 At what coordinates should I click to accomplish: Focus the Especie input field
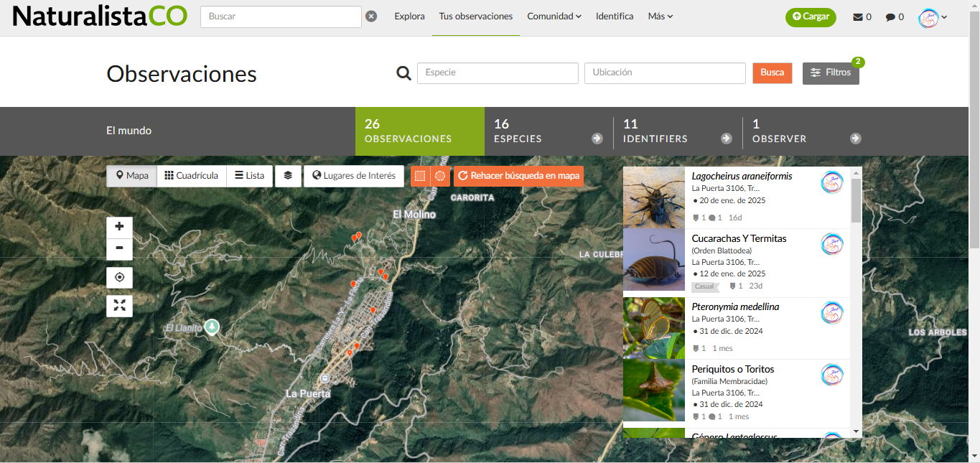tap(498, 73)
